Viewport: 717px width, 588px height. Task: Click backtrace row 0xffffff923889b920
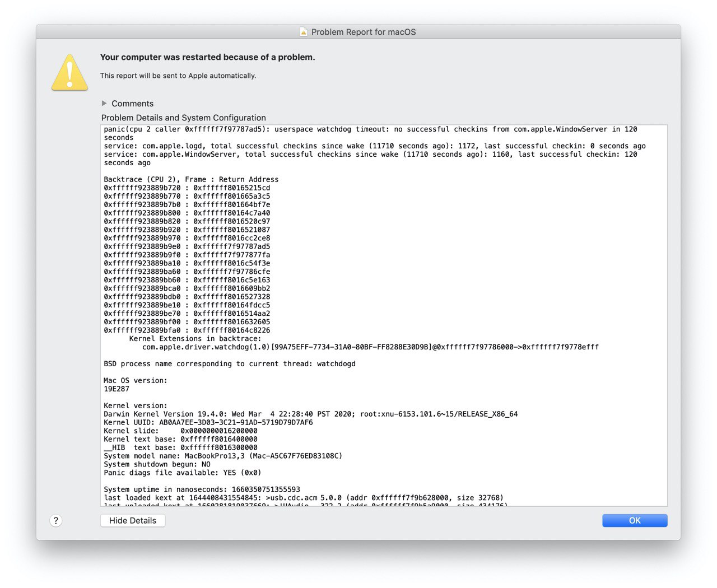187,230
